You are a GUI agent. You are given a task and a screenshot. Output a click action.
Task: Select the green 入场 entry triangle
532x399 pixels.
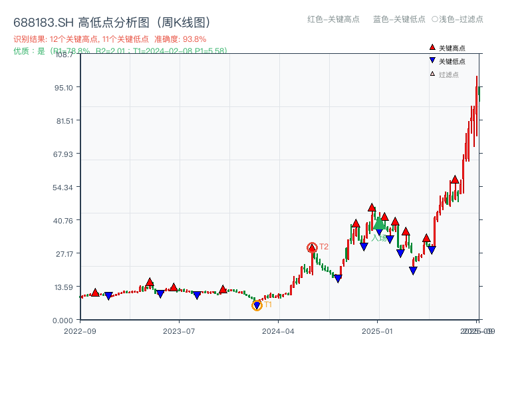(x=379, y=224)
